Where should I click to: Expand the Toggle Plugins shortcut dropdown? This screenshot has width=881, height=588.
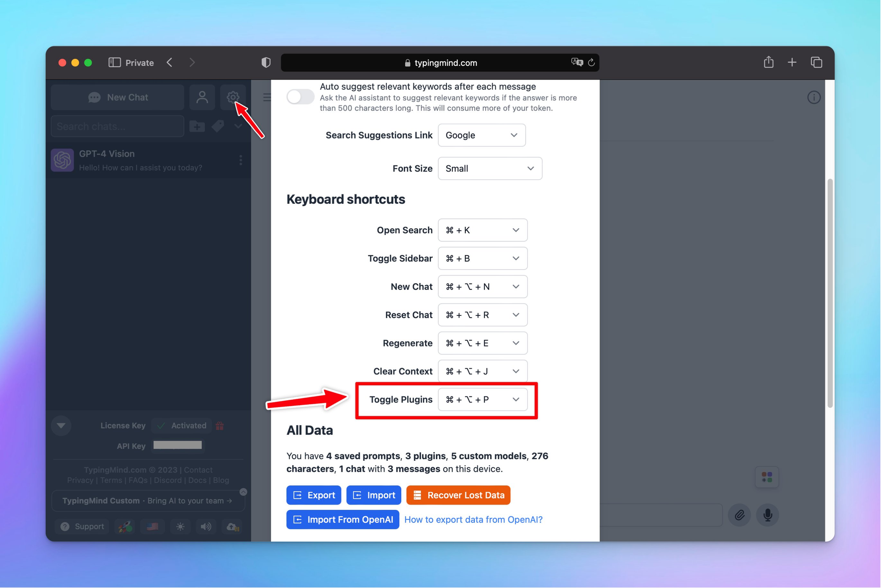[483, 399]
